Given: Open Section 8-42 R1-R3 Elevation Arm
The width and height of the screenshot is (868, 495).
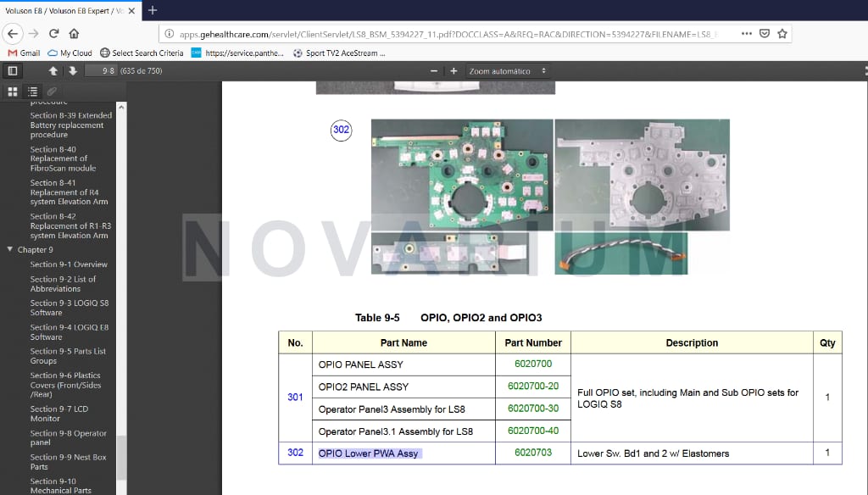Looking at the screenshot, I should click(x=70, y=226).
